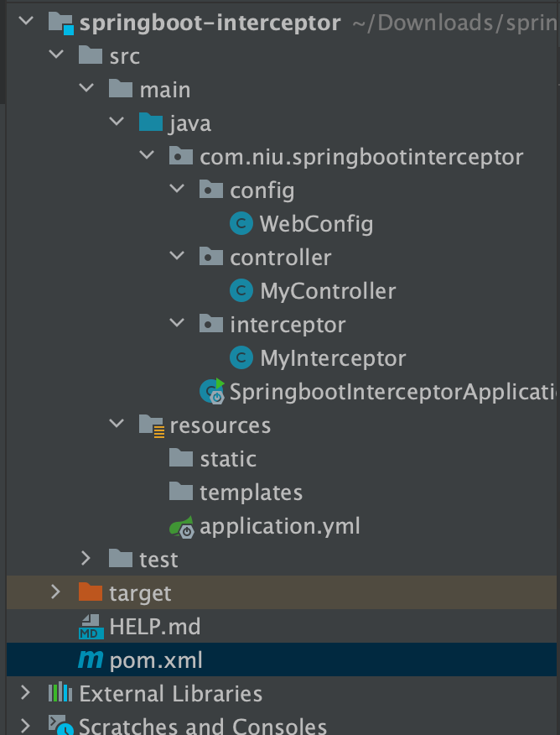Viewport: 560px width, 735px height.
Task: Expand the target folder
Action: point(56,592)
